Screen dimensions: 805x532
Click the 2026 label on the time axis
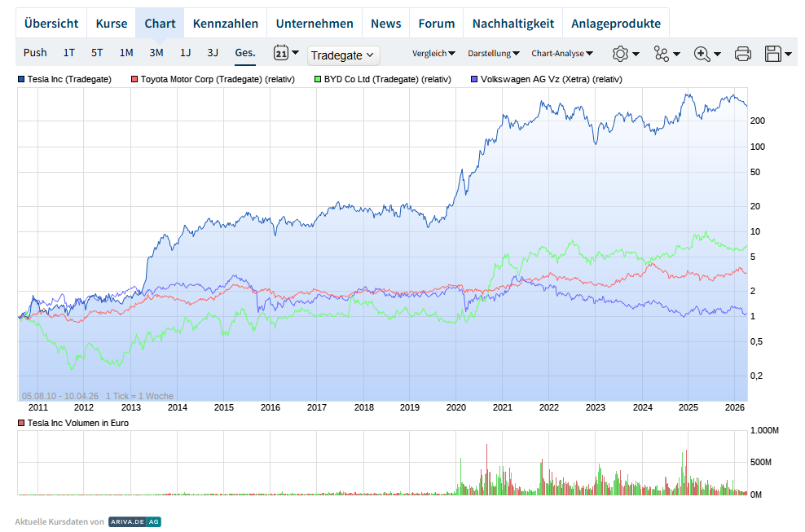click(735, 407)
